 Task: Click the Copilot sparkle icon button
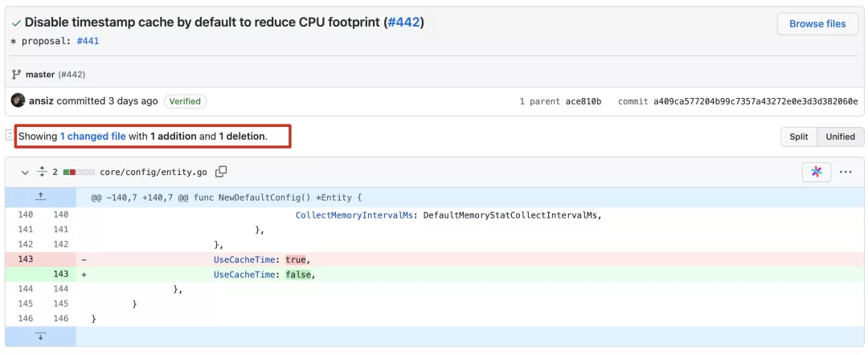pos(817,172)
